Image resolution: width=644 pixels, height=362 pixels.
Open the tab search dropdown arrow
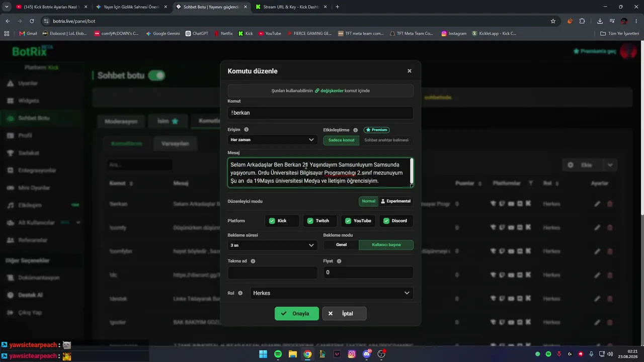click(7, 7)
